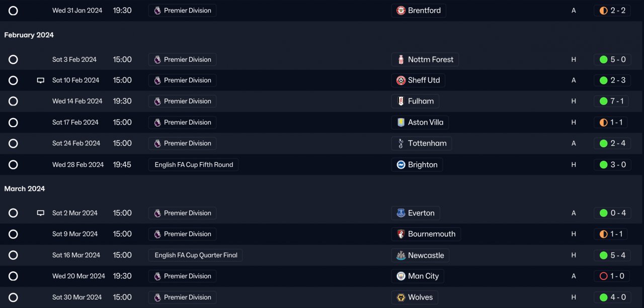Open the English FA Cup Quarter Final competition

(x=196, y=255)
